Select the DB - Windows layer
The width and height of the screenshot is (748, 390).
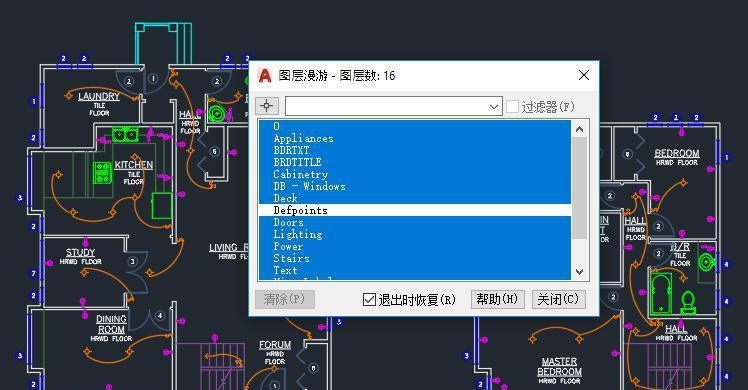coord(415,186)
